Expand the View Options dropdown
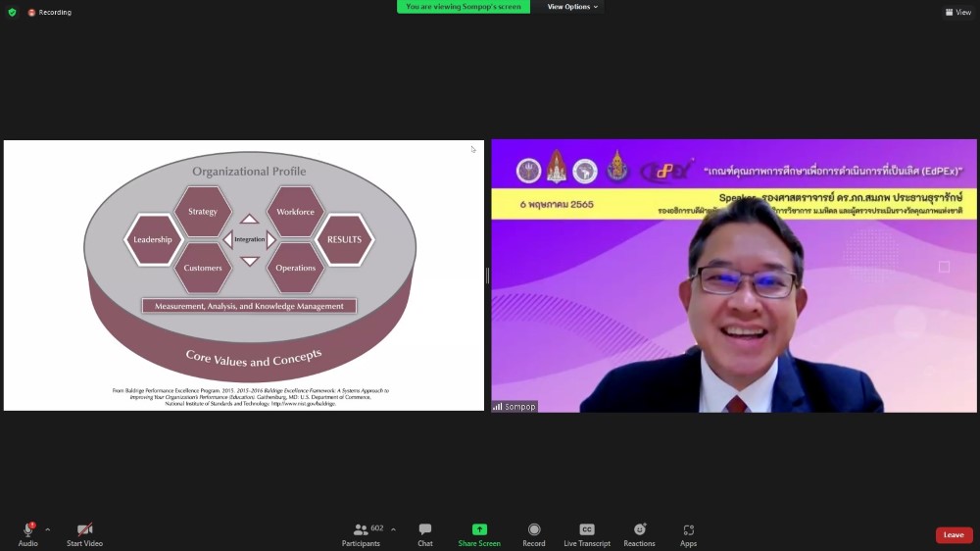This screenshot has width=980, height=551. coord(572,7)
